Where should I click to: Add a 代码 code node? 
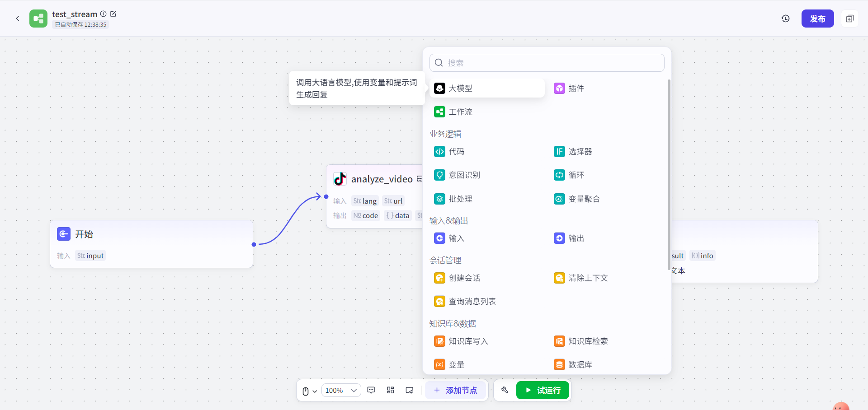pos(456,151)
